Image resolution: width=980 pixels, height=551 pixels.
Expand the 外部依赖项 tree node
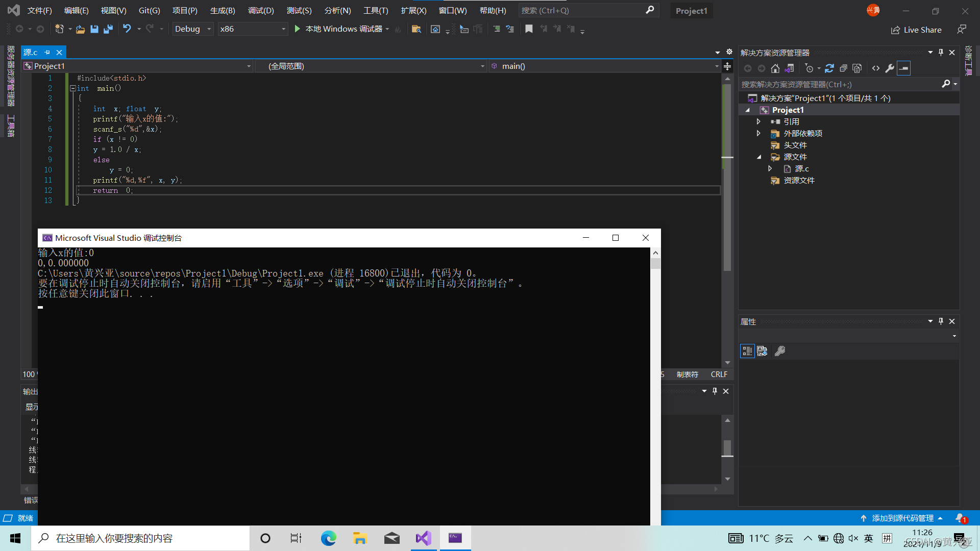[x=758, y=134]
